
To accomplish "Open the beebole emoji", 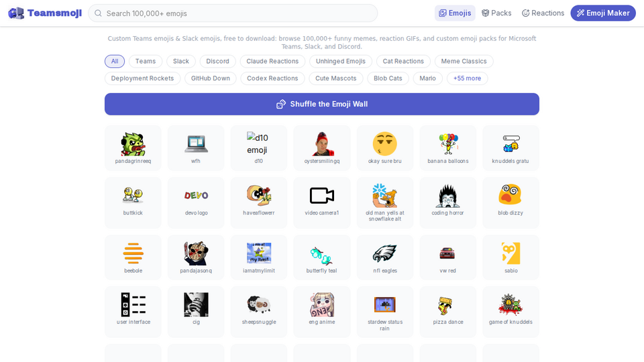I will click(x=133, y=257).
